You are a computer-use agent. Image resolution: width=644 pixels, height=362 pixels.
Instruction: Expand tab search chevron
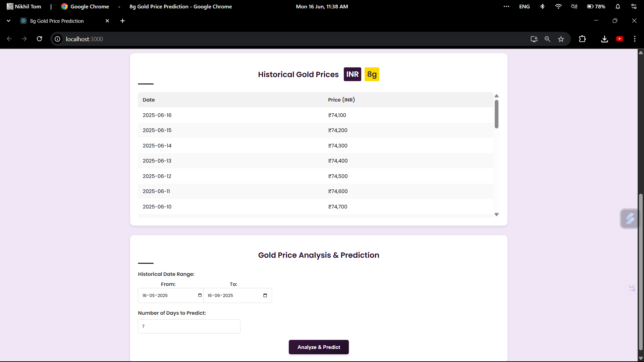8,21
